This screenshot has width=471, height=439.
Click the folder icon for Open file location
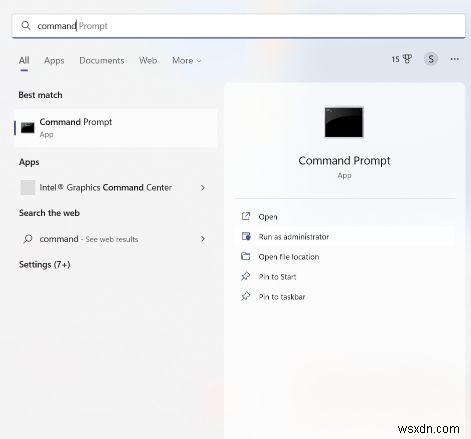[x=246, y=256]
